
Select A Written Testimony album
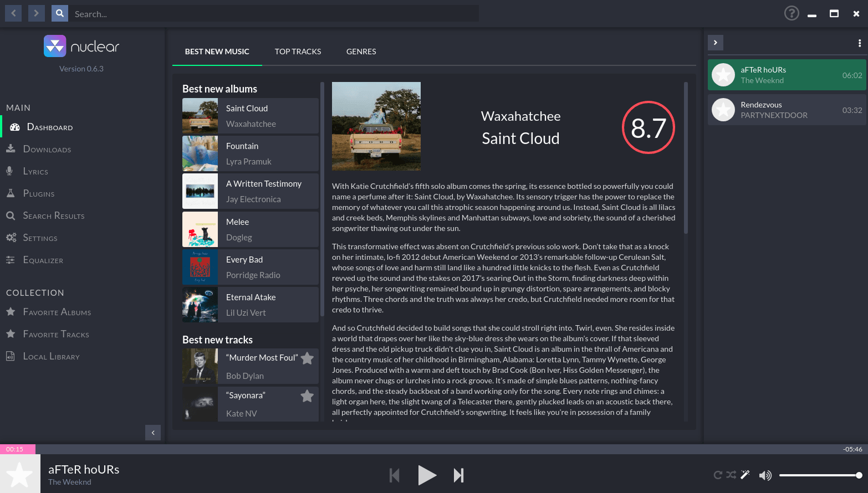[251, 191]
